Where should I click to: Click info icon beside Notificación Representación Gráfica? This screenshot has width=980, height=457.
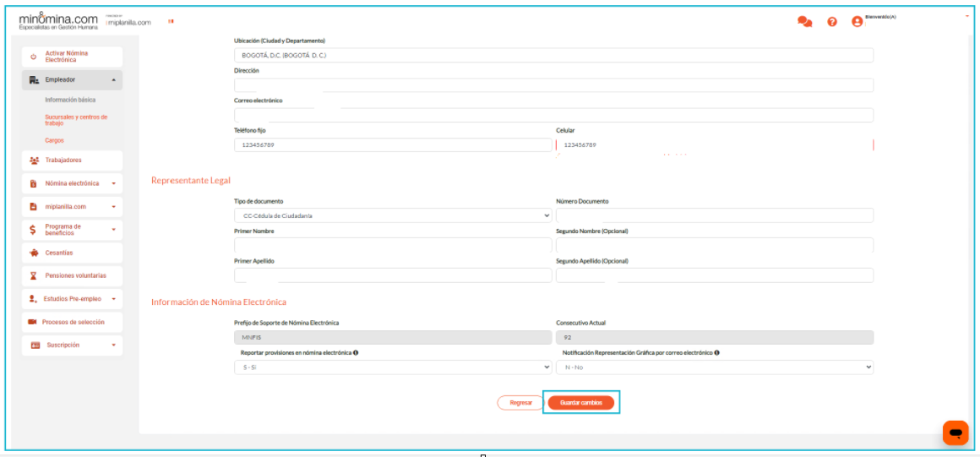click(x=716, y=352)
